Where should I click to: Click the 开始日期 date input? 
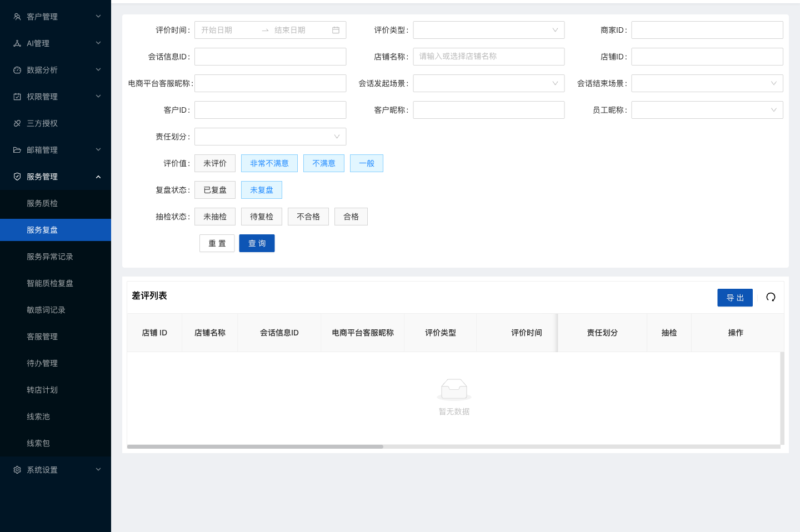pos(228,30)
